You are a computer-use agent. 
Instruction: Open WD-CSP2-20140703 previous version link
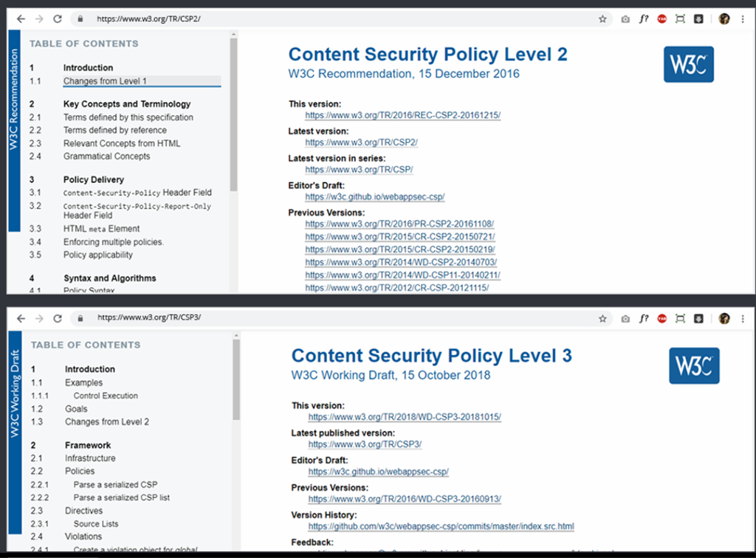[401, 263]
